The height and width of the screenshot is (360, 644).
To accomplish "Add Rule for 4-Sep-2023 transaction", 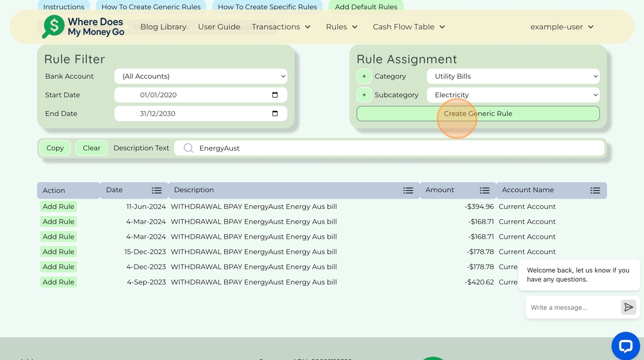I will (x=58, y=282).
